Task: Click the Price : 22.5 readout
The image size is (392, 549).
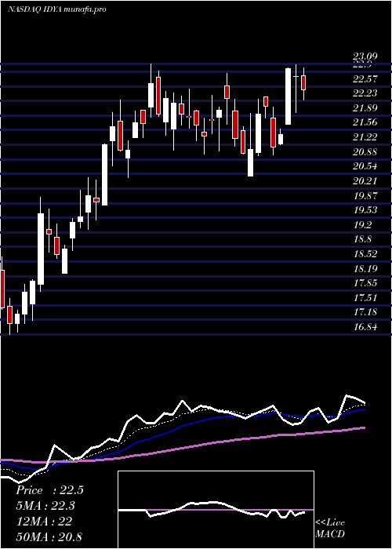Action: (49, 490)
